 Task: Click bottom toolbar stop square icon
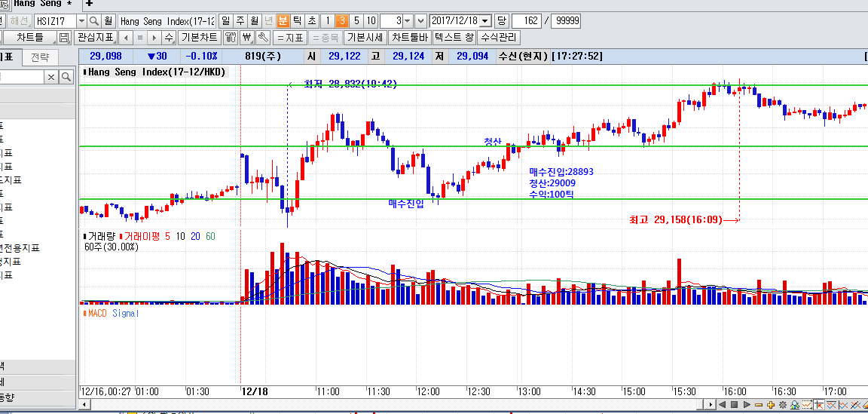[734, 405]
